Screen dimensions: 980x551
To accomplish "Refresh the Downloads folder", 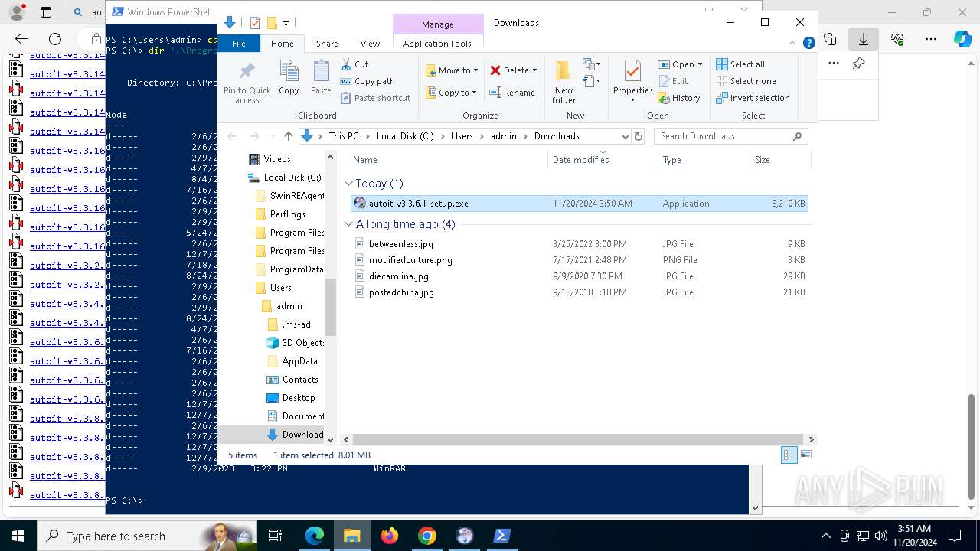I will [x=639, y=136].
